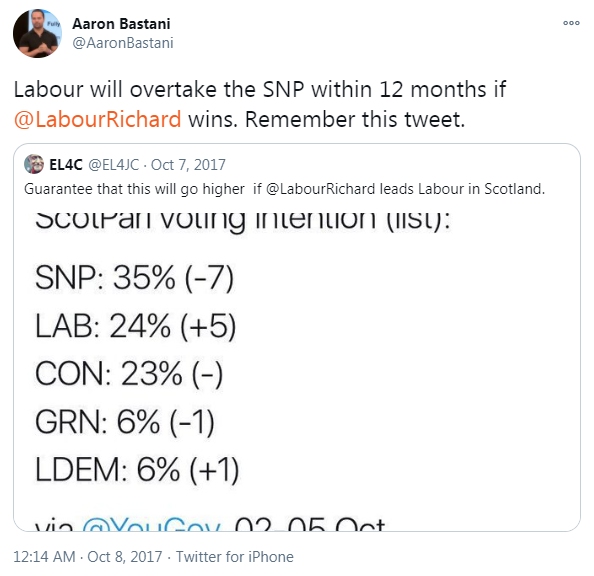The height and width of the screenshot is (576, 594).
Task: Open the @EL4JC handle in quoted tweet
Action: [114, 165]
